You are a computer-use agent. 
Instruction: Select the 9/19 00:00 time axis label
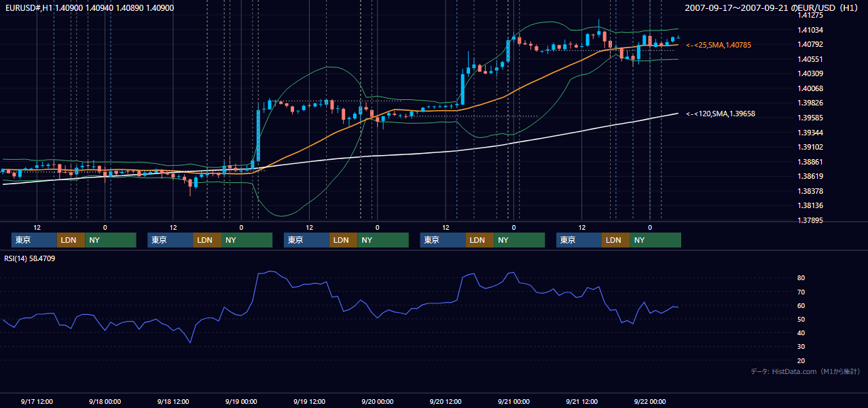pyautogui.click(x=241, y=402)
